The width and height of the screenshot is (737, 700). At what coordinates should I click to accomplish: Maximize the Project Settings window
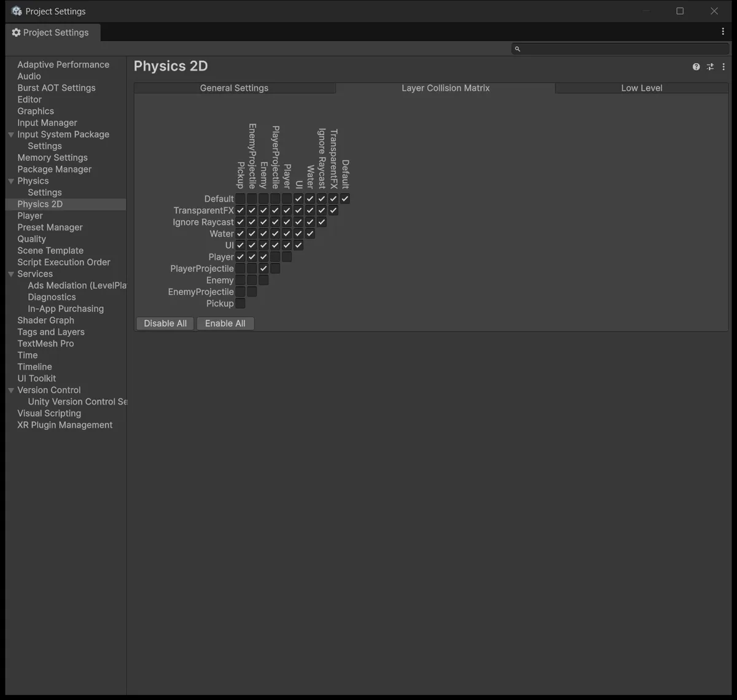[680, 11]
